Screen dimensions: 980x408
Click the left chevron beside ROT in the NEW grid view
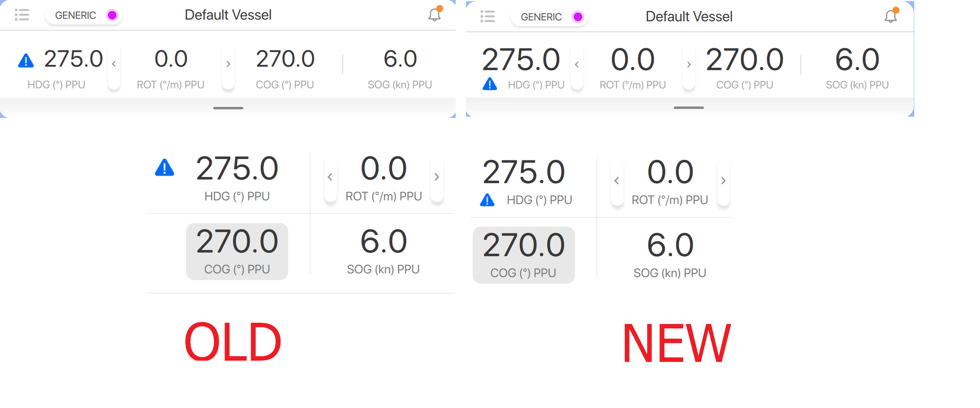tap(617, 181)
